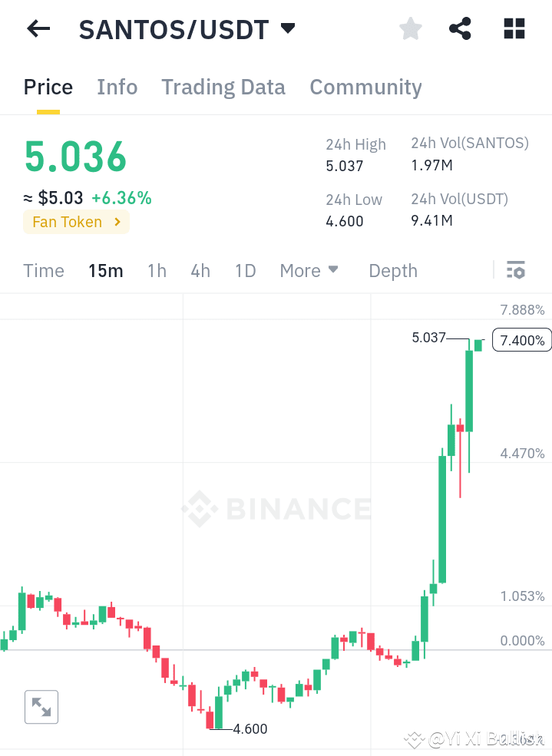The height and width of the screenshot is (756, 552).
Task: Open the markets grid icon
Action: tap(513, 28)
